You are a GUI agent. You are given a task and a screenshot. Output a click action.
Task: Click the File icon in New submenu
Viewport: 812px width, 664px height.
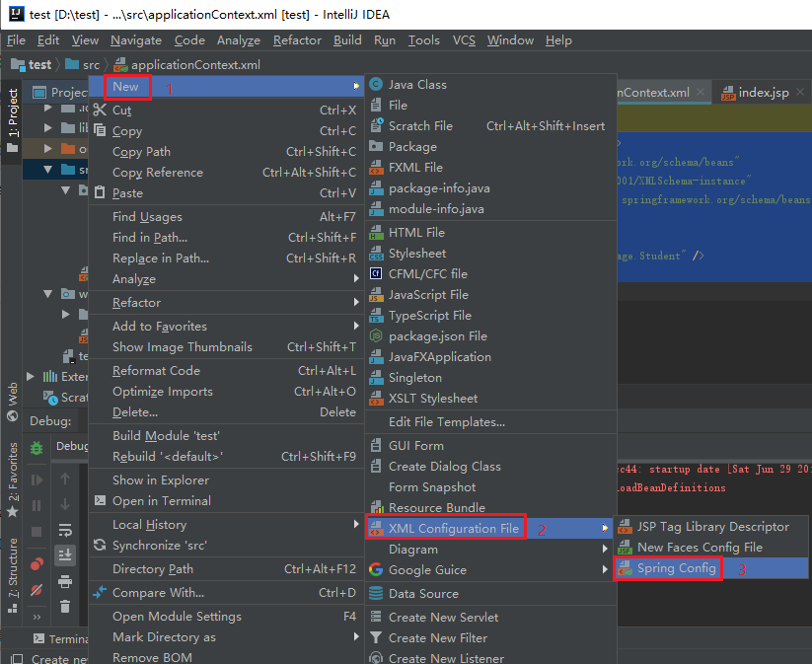pos(376,106)
